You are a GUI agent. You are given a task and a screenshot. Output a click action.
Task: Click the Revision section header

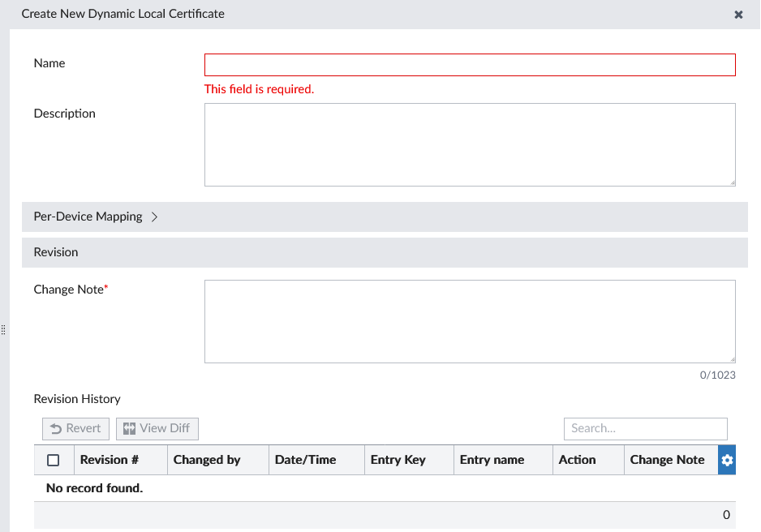(385, 252)
